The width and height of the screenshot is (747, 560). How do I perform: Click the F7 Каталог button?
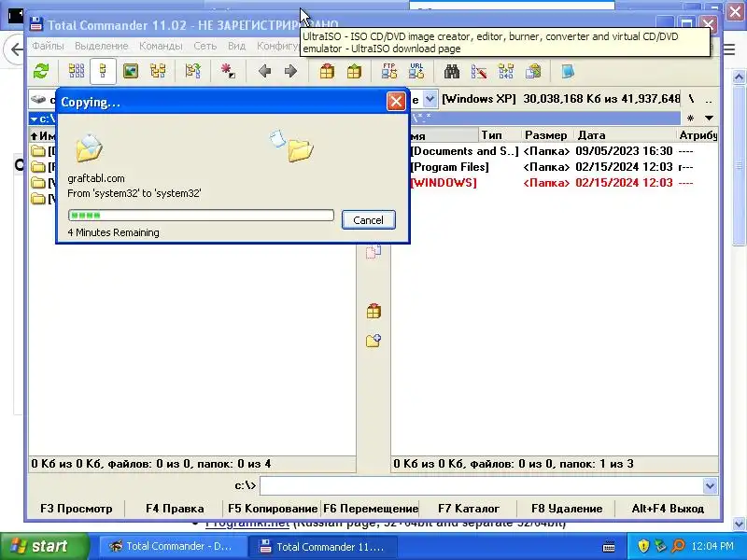pyautogui.click(x=469, y=509)
